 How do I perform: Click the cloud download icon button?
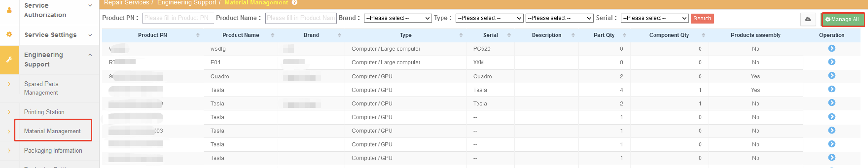[x=808, y=19]
